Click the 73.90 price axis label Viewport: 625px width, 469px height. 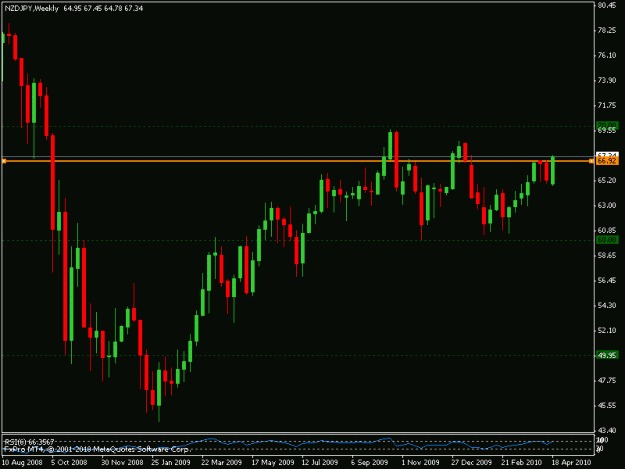click(607, 80)
